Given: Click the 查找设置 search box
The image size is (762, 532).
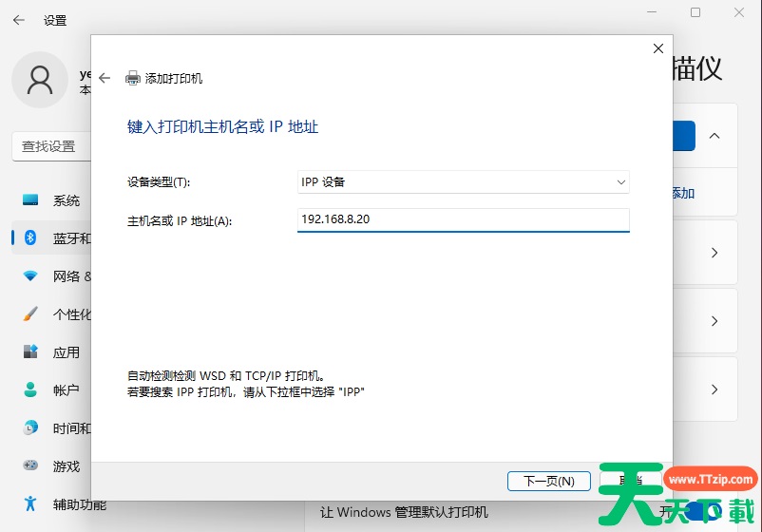Looking at the screenshot, I should click(51, 146).
